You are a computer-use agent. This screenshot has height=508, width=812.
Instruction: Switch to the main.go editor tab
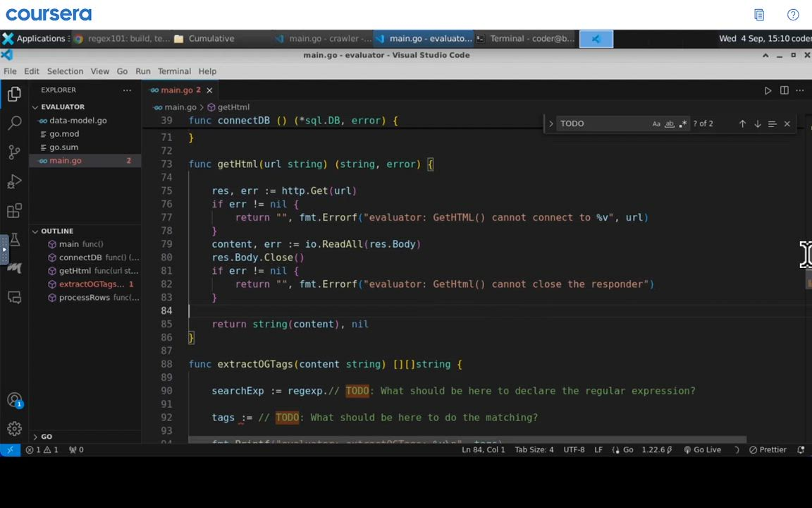point(176,90)
